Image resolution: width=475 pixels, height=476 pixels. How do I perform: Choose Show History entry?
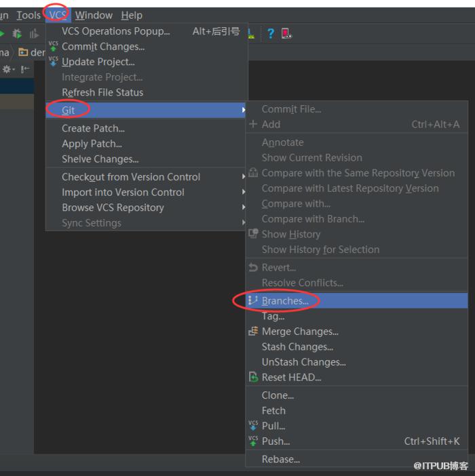click(x=356, y=234)
